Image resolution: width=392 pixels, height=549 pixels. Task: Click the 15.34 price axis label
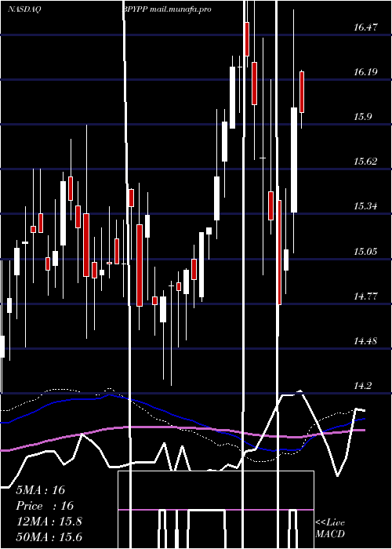tap(365, 206)
